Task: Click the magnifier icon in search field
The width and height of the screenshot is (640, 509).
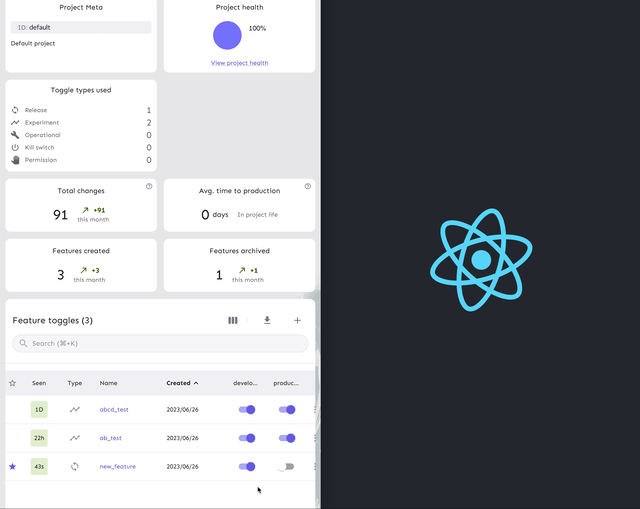Action: [x=23, y=343]
